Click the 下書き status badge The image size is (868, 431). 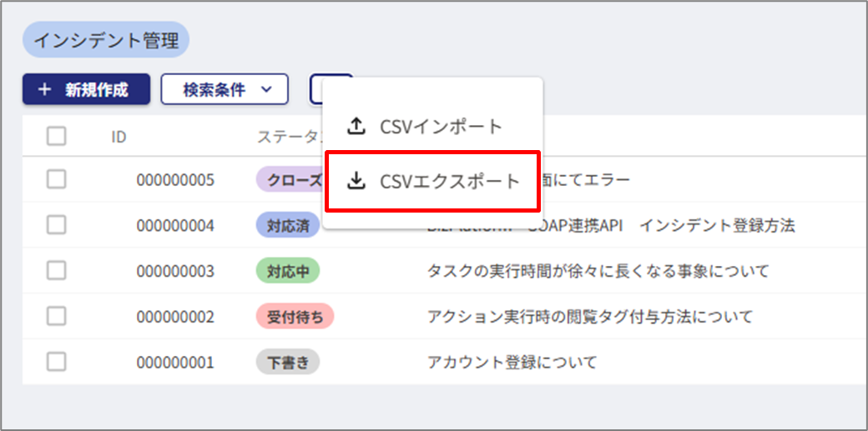point(287,362)
